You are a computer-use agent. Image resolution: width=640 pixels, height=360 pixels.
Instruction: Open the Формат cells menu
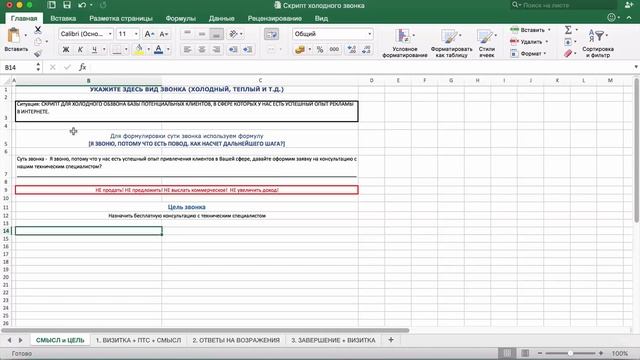pos(528,53)
